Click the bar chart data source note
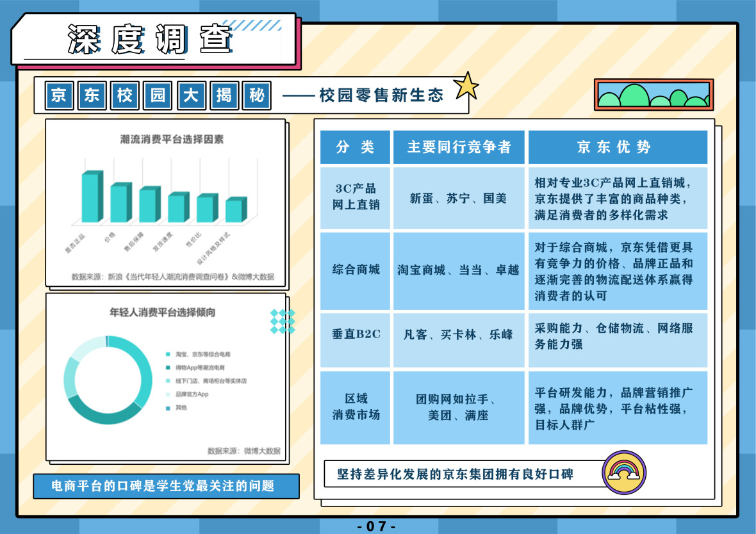The height and width of the screenshot is (534, 756). point(172,277)
